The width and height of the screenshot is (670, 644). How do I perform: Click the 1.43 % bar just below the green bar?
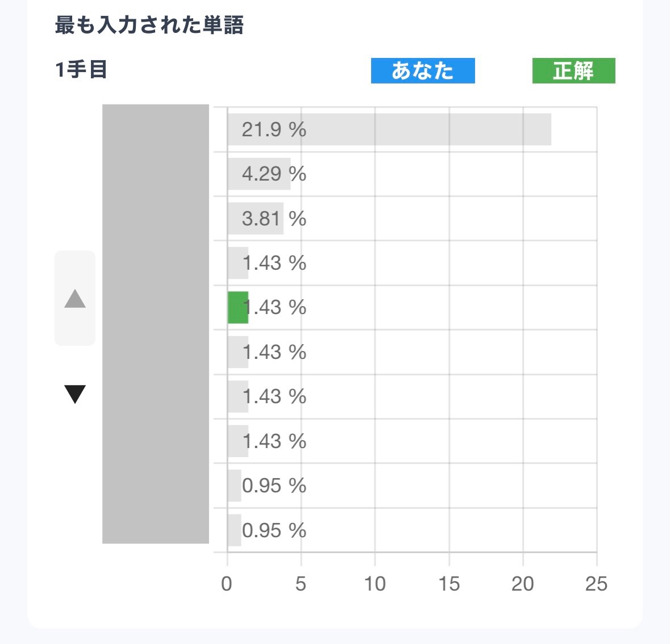point(238,352)
